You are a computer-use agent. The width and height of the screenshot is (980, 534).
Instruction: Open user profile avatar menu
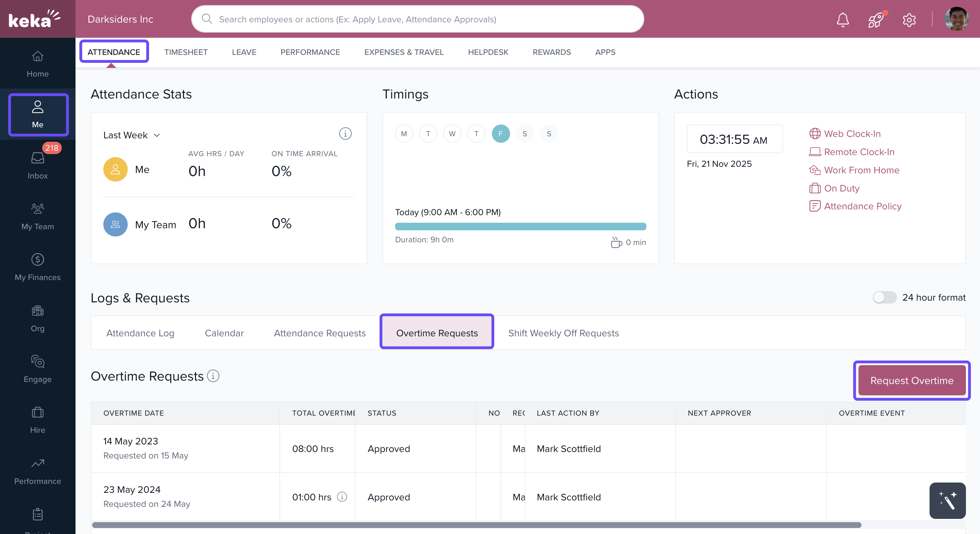pyautogui.click(x=956, y=20)
